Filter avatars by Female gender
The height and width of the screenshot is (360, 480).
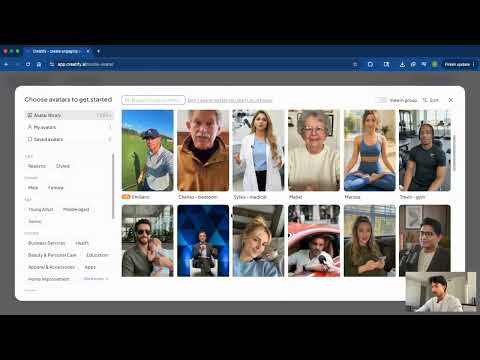click(x=56, y=188)
